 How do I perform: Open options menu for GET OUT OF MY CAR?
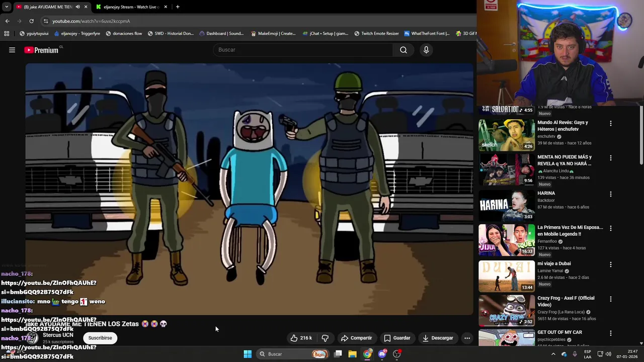click(x=611, y=333)
